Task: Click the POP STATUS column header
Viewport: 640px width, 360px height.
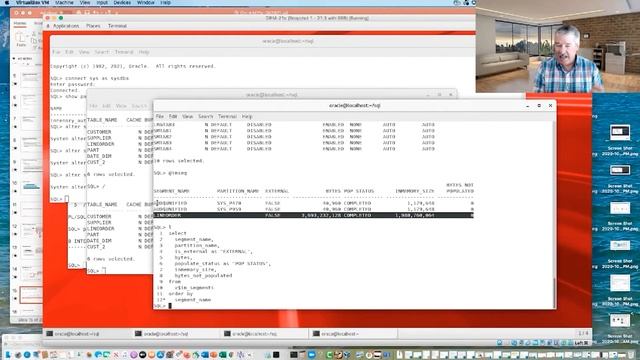Action: coord(358,191)
